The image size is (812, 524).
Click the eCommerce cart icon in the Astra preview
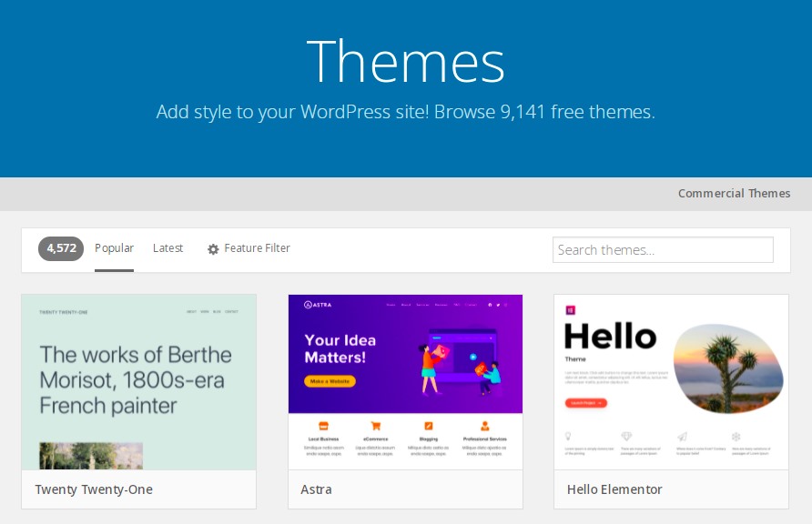pos(376,427)
